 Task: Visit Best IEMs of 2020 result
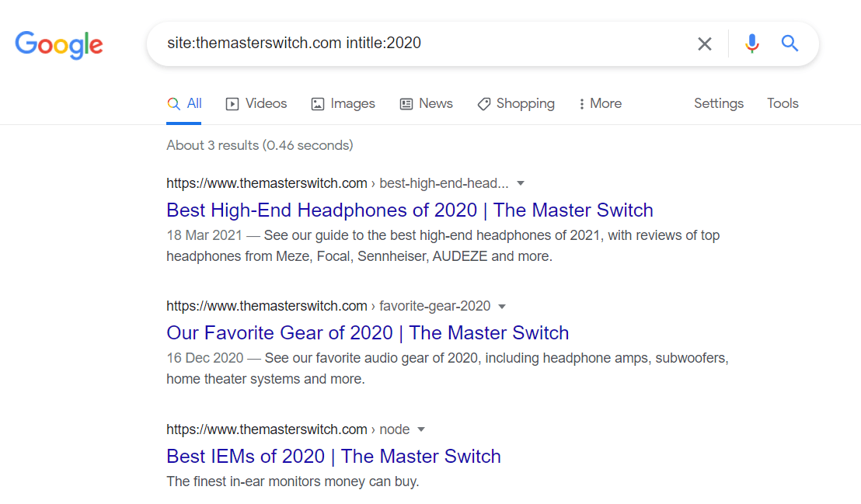[x=333, y=456]
